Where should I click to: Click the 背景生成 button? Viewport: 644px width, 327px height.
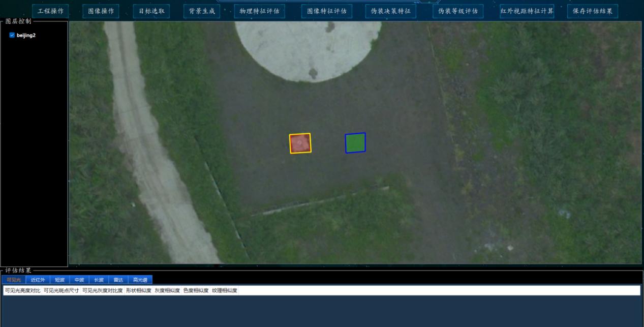click(202, 11)
